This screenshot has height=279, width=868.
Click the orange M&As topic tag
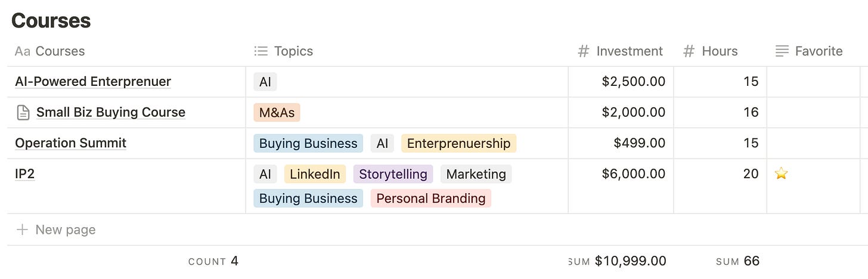[x=277, y=113]
